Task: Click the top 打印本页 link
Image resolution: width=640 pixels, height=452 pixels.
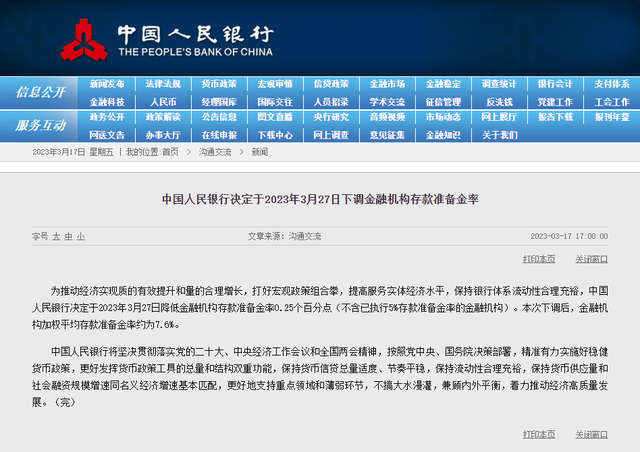Action: [x=538, y=258]
